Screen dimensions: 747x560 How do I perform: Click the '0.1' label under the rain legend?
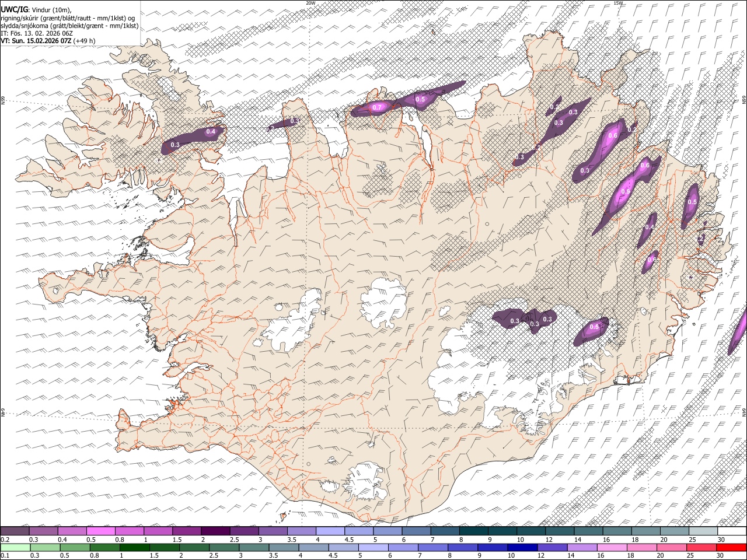(x=5, y=555)
